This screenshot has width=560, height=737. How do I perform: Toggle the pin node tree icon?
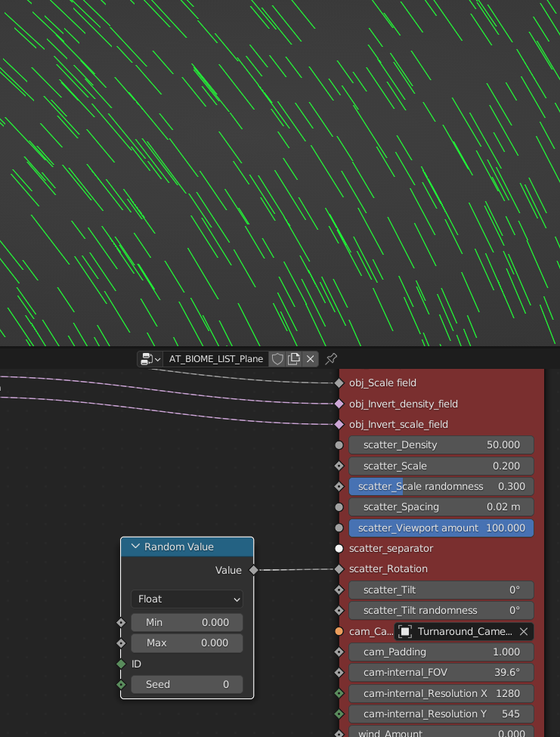pyautogui.click(x=331, y=359)
